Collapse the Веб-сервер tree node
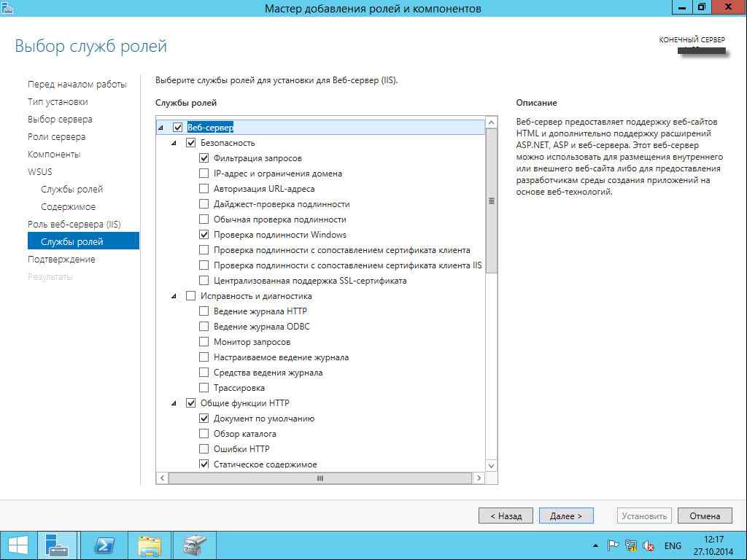The image size is (747, 560). [x=161, y=128]
